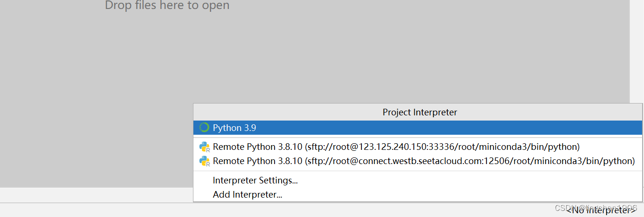Click the Python 3.9 loading spinner icon
644x217 pixels.
coord(204,128)
